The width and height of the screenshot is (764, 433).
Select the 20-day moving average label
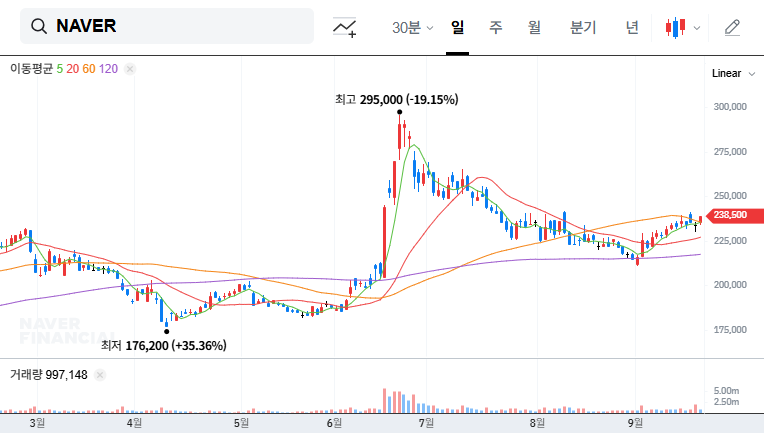coord(73,69)
